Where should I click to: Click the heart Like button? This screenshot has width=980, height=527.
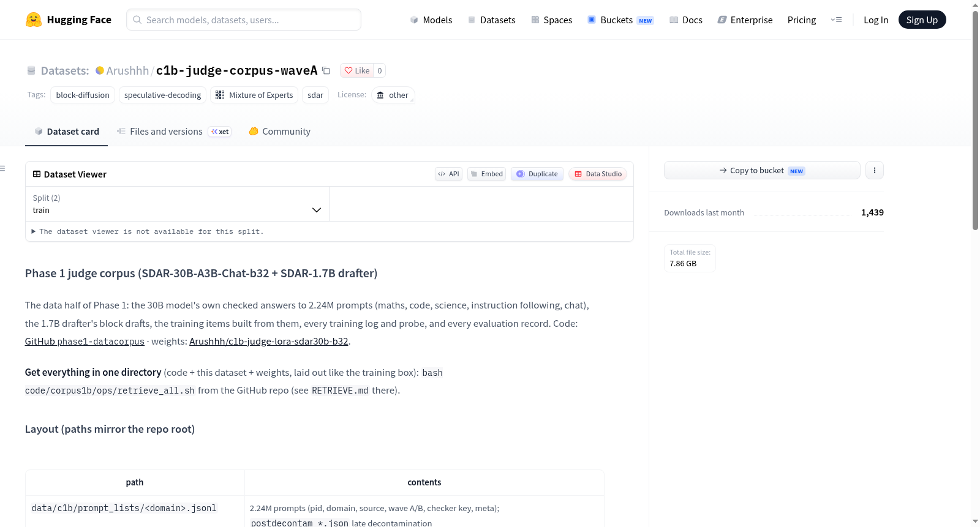click(x=357, y=70)
